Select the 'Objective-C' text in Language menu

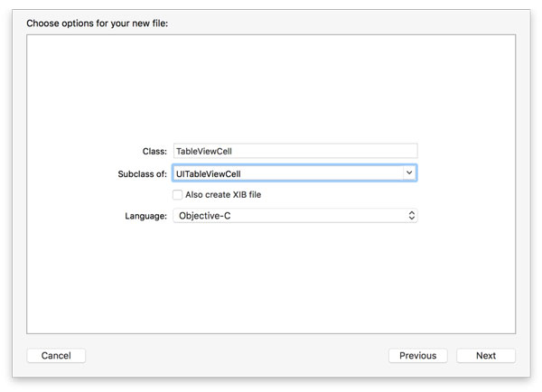208,216
